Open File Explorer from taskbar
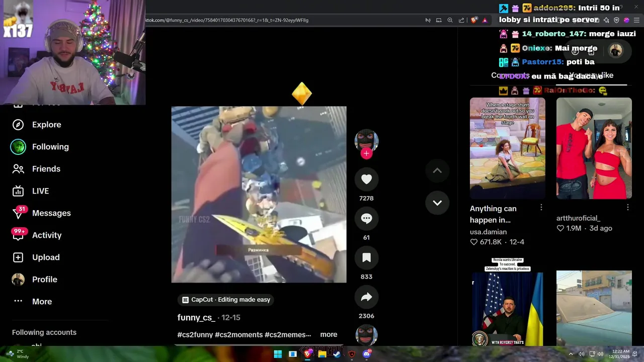The height and width of the screenshot is (362, 644). tap(322, 354)
